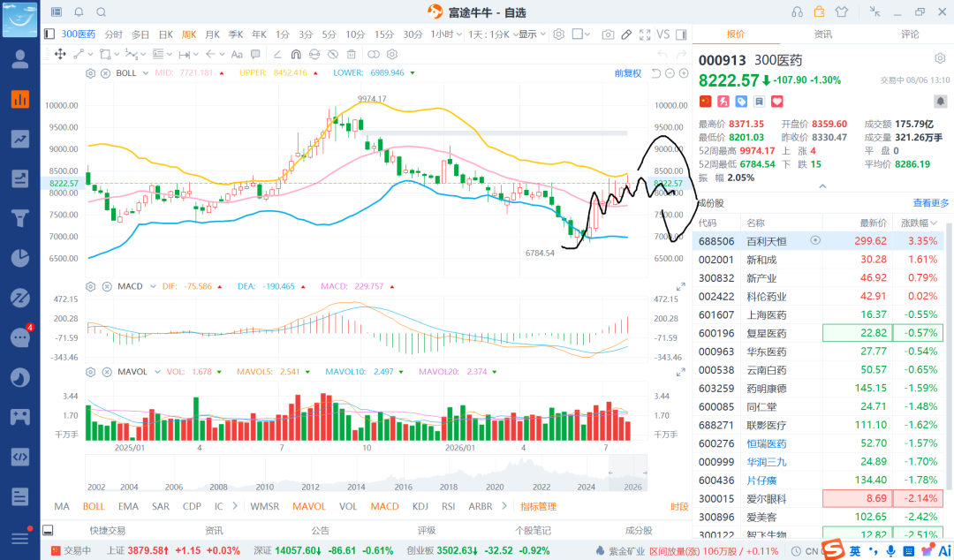Remove the MACD indicator panel
This screenshot has height=560, width=954.
(107, 286)
